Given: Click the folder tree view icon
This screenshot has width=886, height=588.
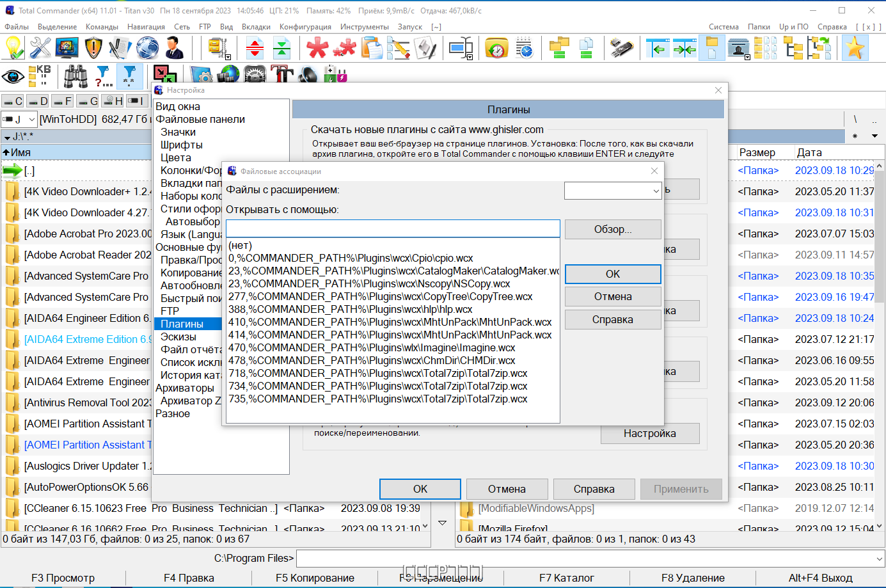Looking at the screenshot, I should 793,48.
